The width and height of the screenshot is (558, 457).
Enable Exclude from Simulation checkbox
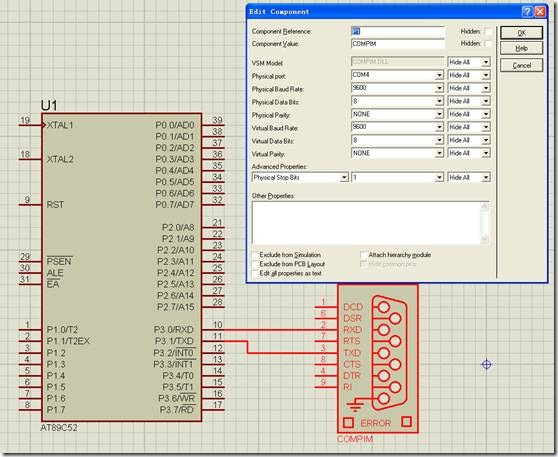[x=255, y=255]
